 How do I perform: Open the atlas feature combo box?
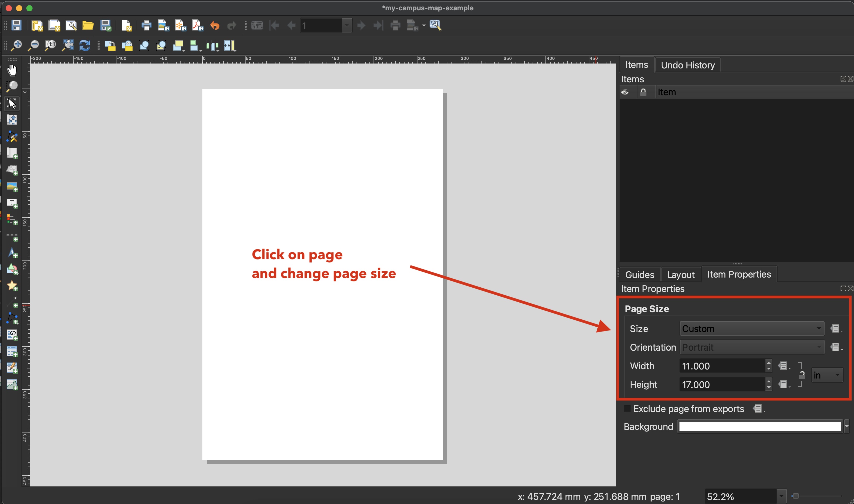click(x=326, y=26)
